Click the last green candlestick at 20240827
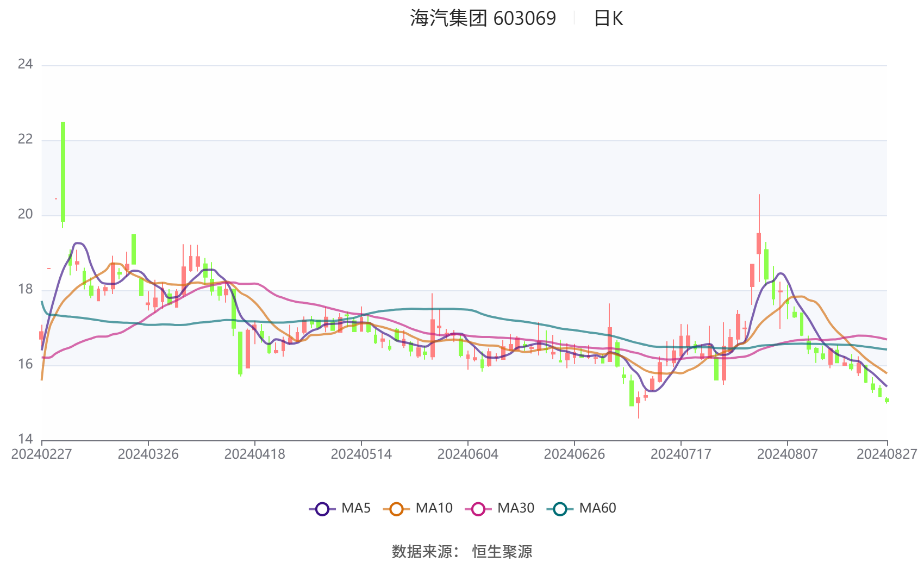Viewport: 924px width, 562px height. [x=887, y=400]
